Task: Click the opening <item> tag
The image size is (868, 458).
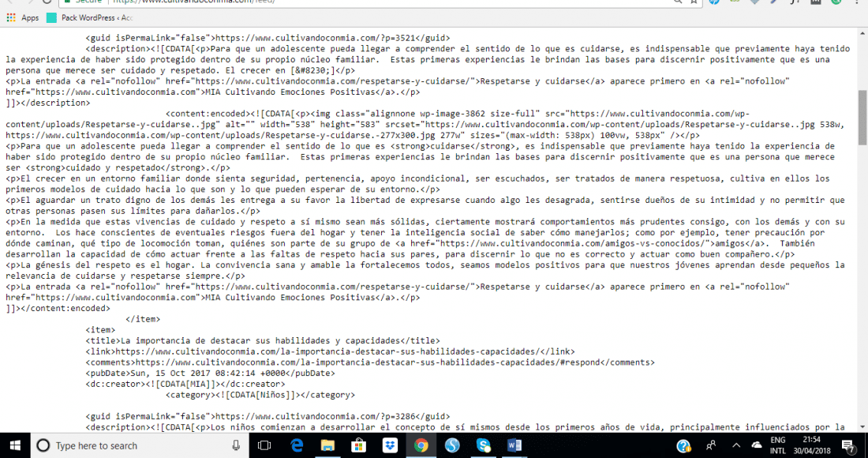Action: tap(100, 330)
